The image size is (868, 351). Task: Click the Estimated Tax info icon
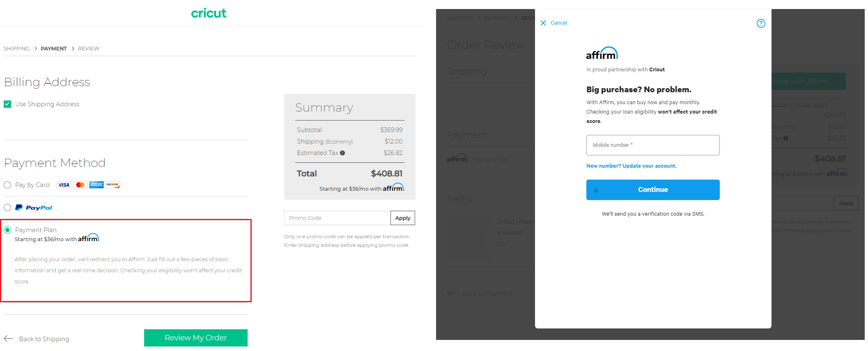342,153
